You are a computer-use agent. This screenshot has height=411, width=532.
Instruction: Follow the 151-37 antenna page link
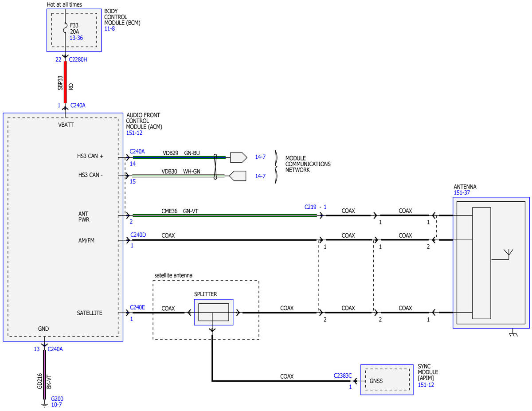(462, 192)
